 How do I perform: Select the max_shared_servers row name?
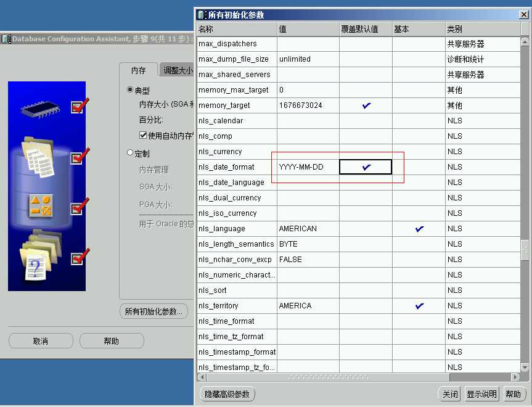[x=237, y=75]
